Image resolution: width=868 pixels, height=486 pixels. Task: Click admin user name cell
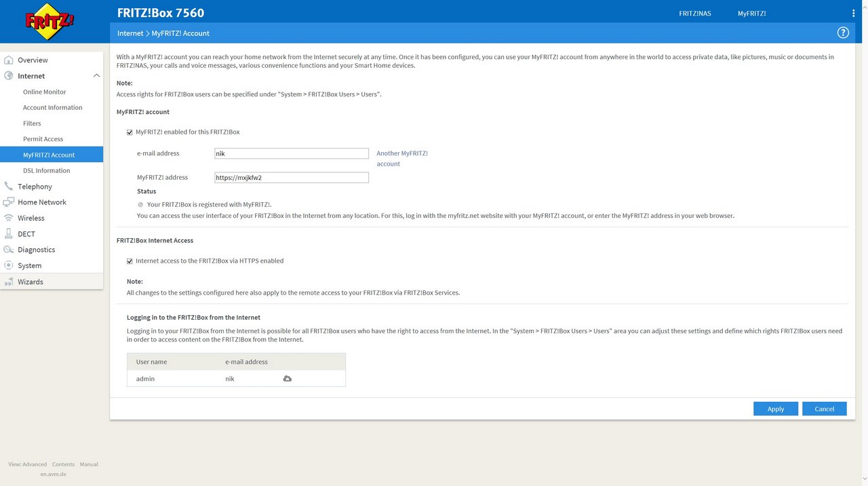coord(145,379)
